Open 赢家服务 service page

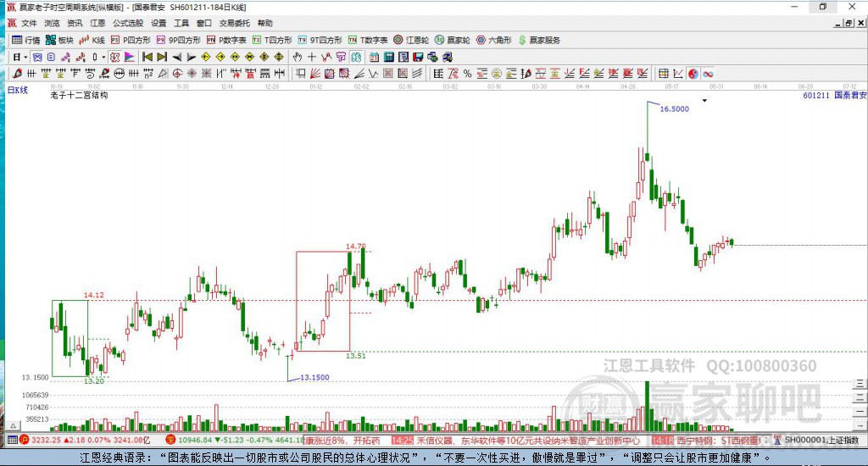click(x=539, y=40)
